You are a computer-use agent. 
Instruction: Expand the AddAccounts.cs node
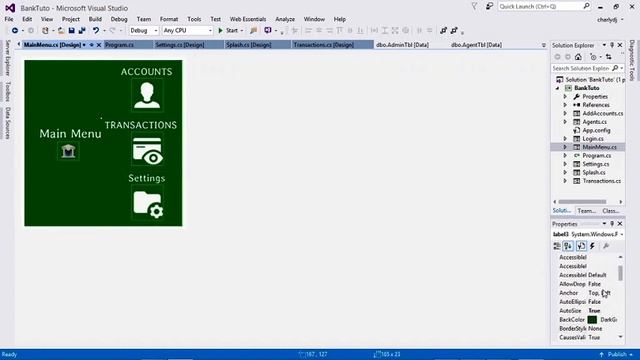pyautogui.click(x=565, y=113)
